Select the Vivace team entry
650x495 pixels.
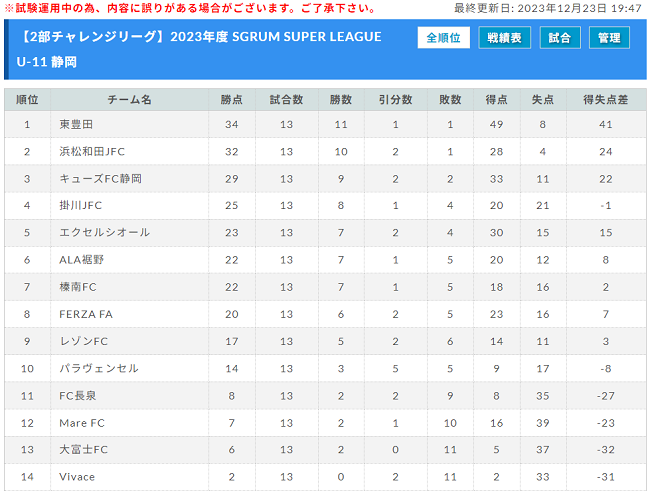click(x=77, y=477)
